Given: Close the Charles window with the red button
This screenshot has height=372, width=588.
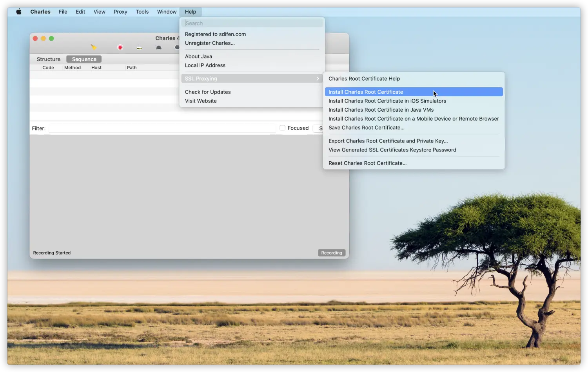Looking at the screenshot, I should click(x=35, y=38).
